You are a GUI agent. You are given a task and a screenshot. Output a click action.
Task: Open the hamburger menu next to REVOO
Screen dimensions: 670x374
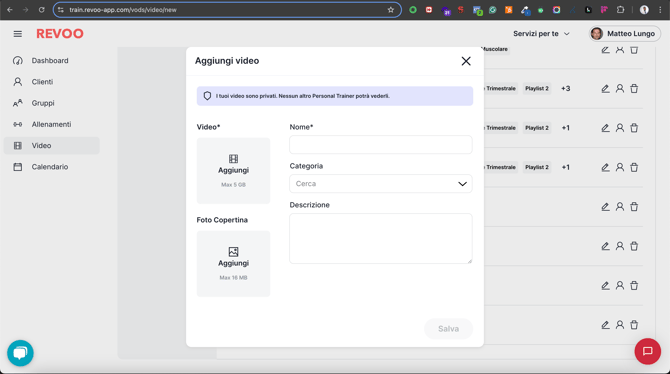18,34
